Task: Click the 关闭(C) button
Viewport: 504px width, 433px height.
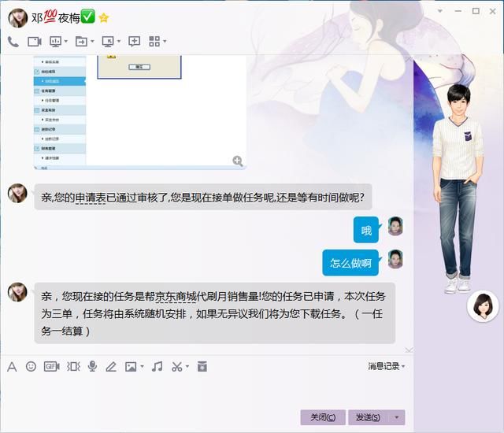Action: (x=323, y=417)
